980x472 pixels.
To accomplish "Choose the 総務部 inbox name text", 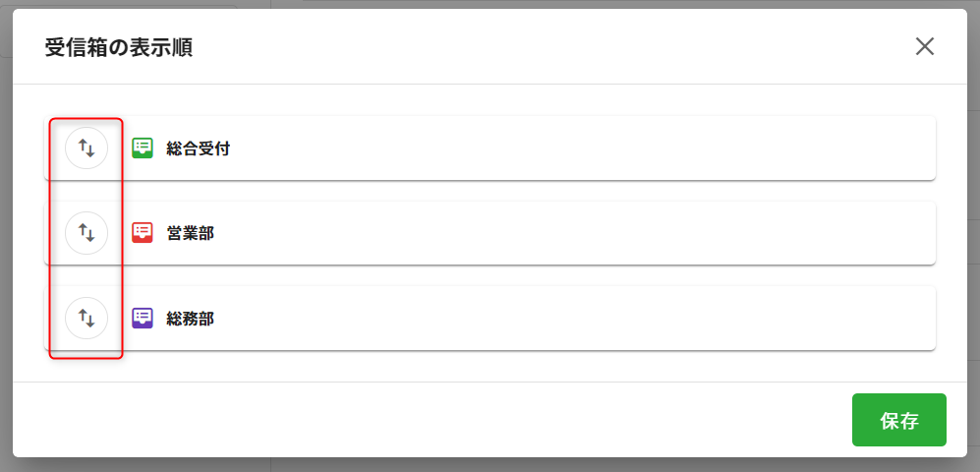I will pos(190,318).
